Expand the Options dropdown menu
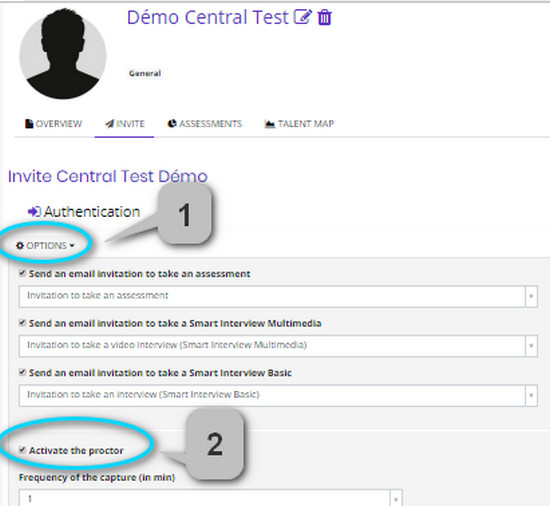The image size is (550, 506). point(46,245)
